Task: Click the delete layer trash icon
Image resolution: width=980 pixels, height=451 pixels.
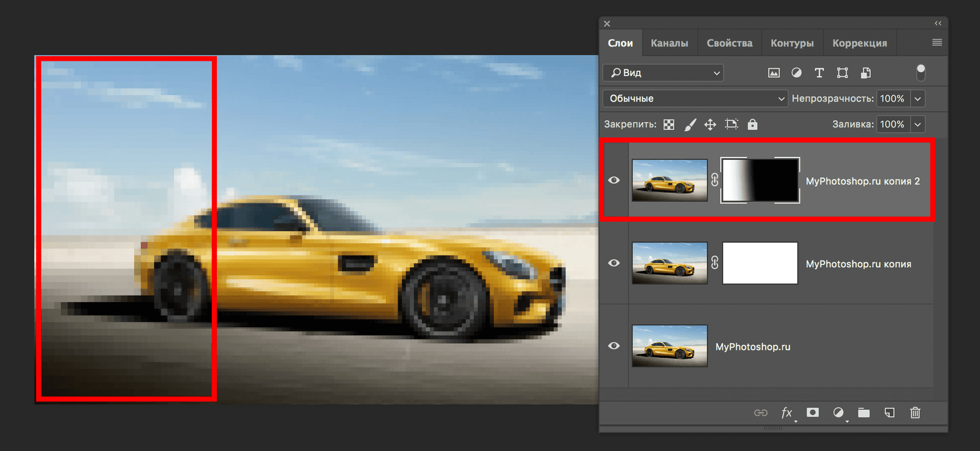Action: (915, 412)
